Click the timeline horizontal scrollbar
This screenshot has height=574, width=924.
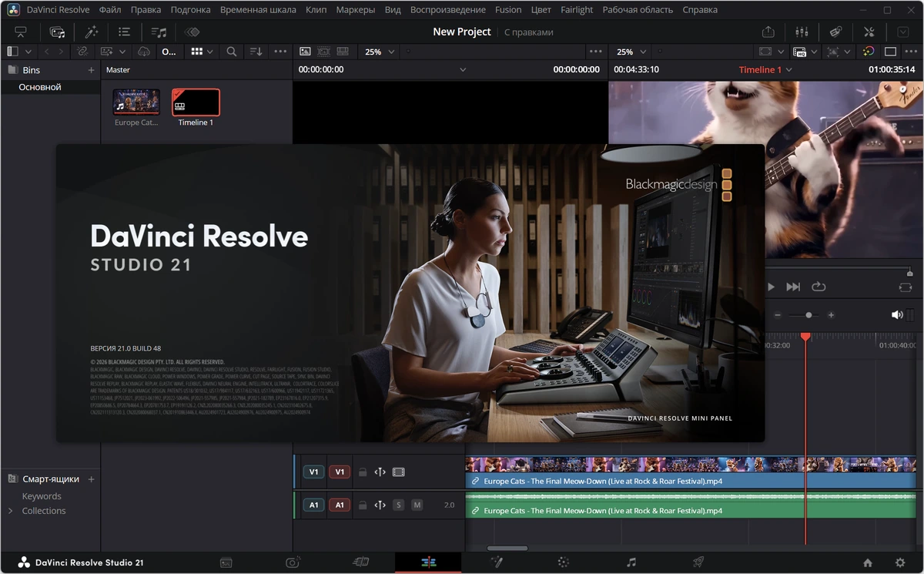tap(507, 549)
